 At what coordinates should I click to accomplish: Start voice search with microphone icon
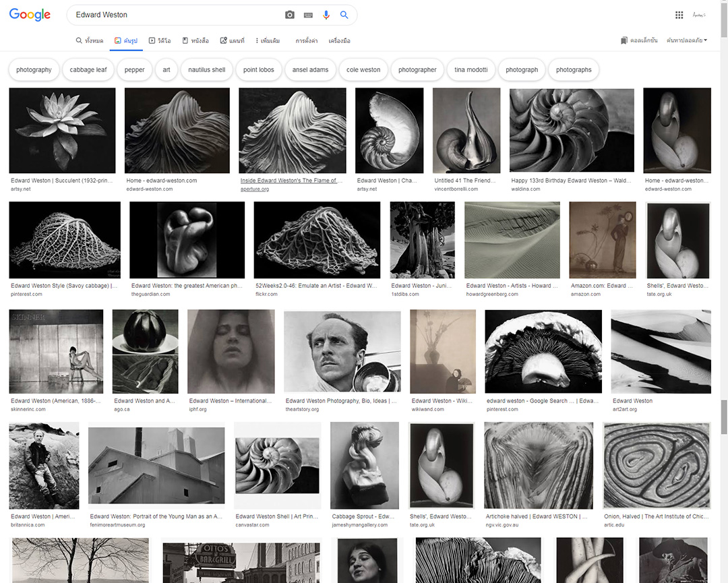[x=326, y=15]
